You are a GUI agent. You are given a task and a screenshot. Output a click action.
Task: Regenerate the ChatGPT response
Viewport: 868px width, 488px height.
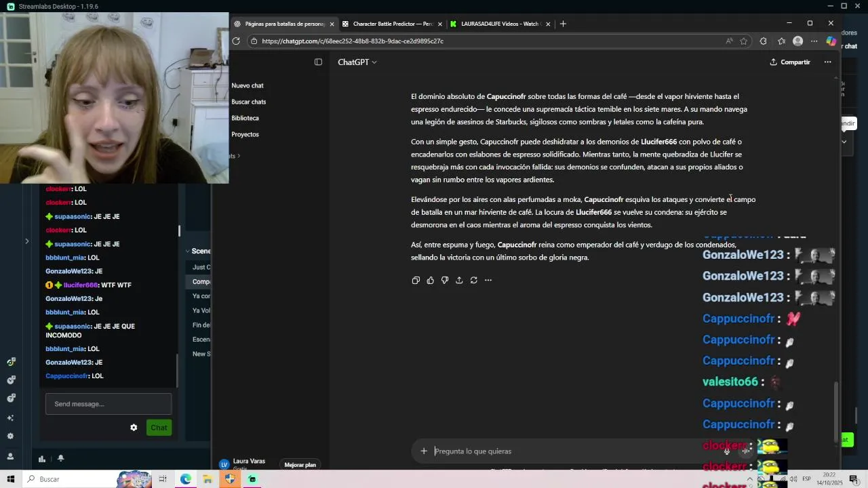tap(473, 280)
